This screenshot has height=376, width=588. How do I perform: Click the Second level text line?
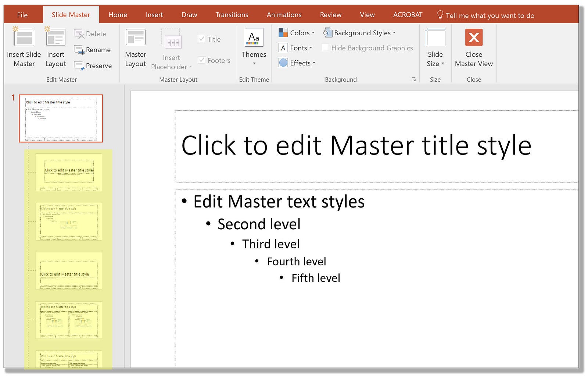click(x=259, y=224)
